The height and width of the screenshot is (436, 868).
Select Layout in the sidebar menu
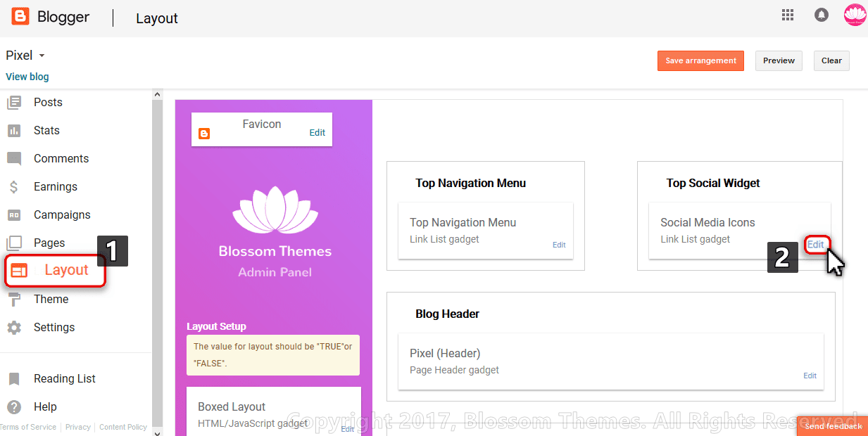tap(56, 271)
